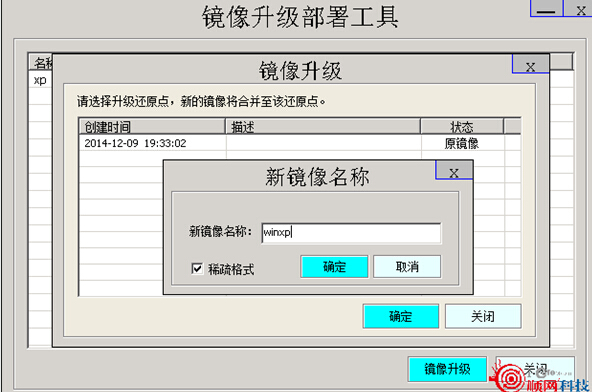Click the 状态 column header
The height and width of the screenshot is (392, 592).
click(462, 127)
